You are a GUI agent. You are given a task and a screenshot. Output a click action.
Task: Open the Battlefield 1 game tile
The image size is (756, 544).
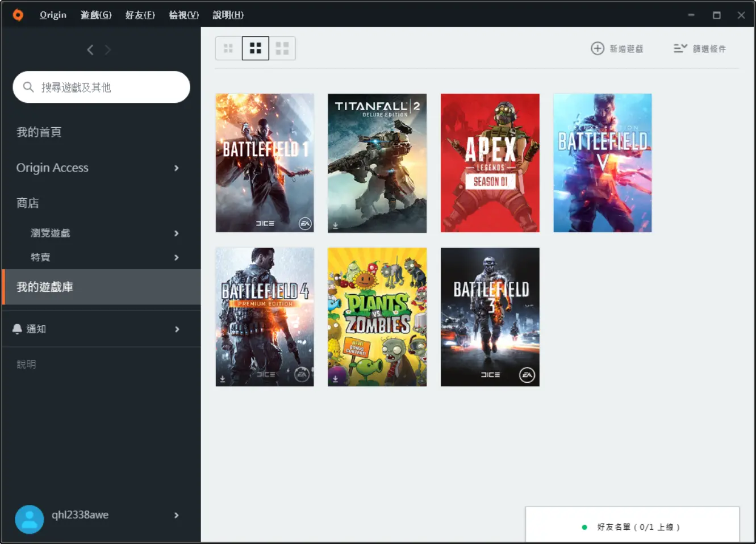[265, 163]
